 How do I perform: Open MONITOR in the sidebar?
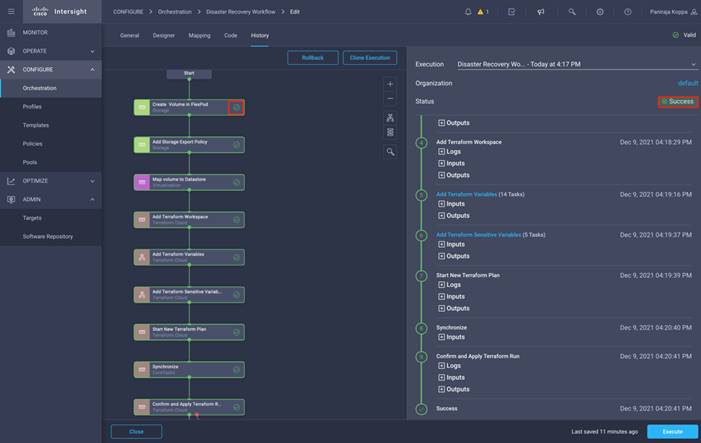[x=51, y=33]
